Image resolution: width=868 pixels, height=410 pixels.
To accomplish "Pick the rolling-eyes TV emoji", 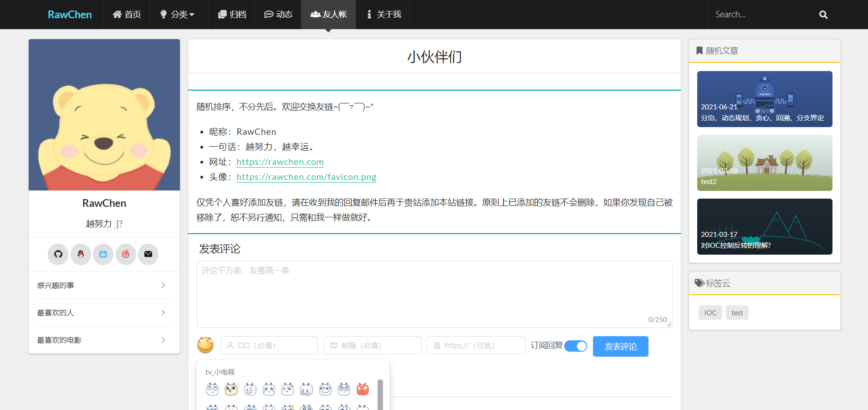I will (x=213, y=389).
